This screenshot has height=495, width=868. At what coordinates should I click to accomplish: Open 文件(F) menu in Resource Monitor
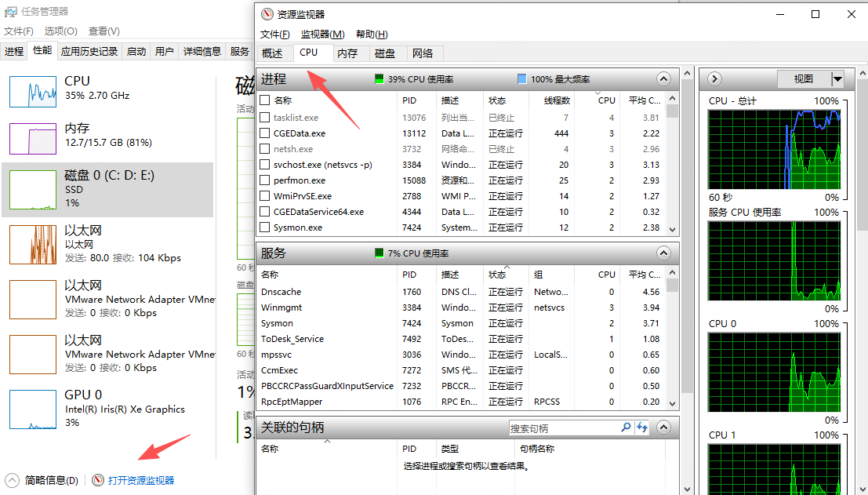click(x=275, y=35)
